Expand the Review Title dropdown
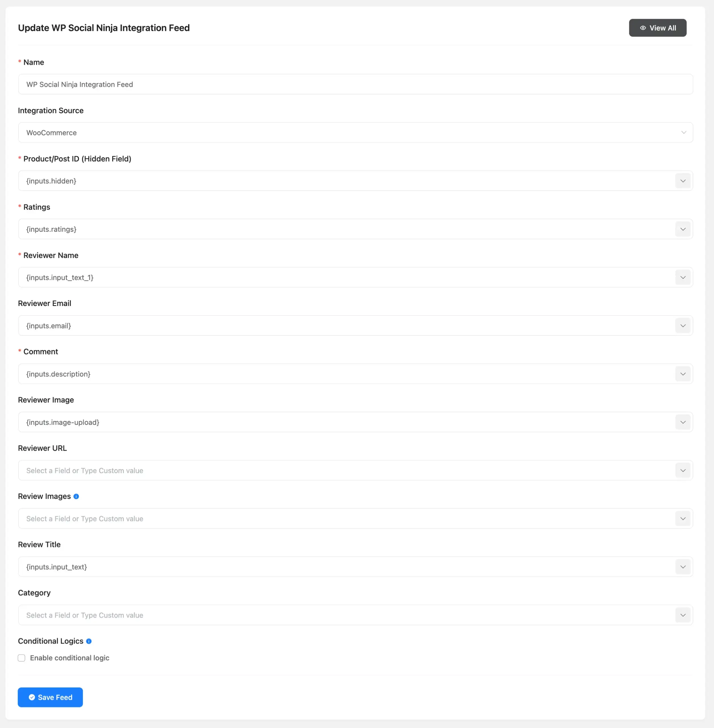 [x=683, y=567]
